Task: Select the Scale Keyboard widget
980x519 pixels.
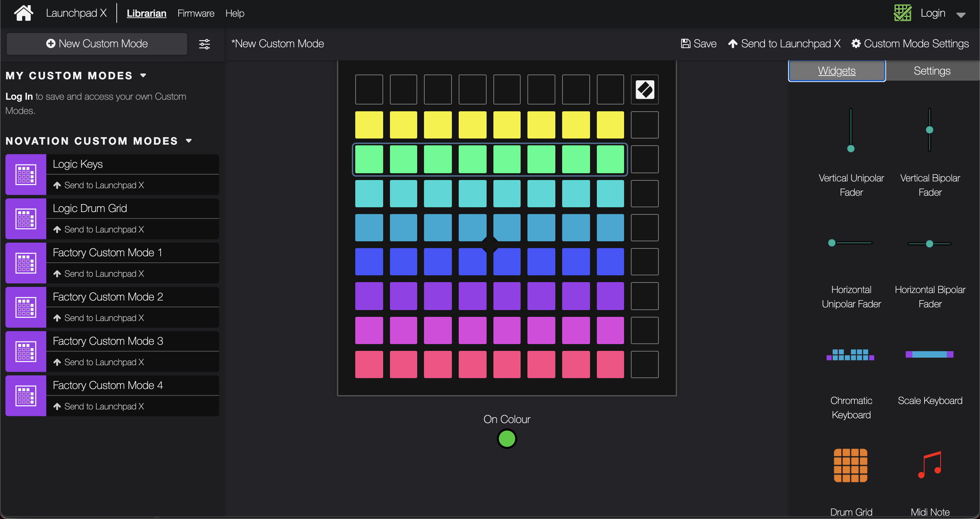Action: tap(929, 355)
